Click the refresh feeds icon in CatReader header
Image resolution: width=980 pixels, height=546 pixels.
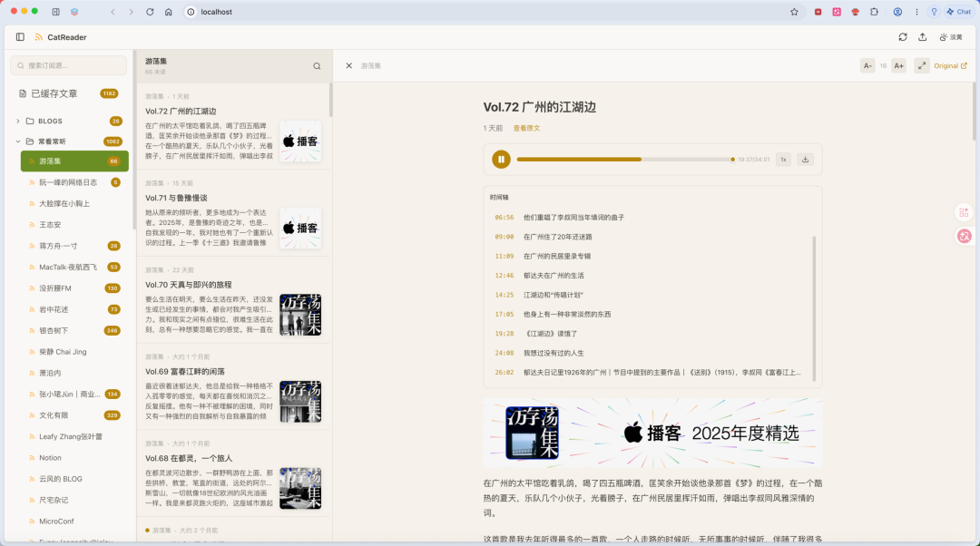pyautogui.click(x=903, y=37)
